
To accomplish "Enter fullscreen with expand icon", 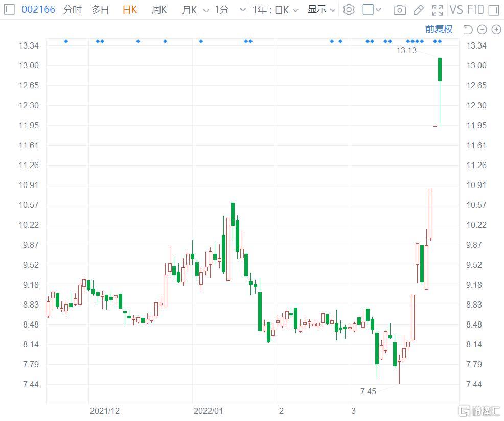I will (x=438, y=10).
